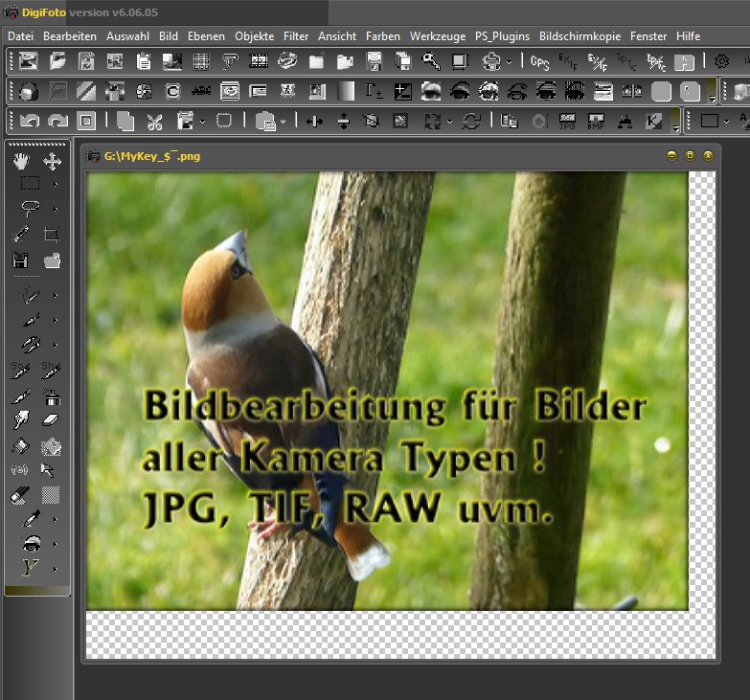Pick the Eraser tool
The width and height of the screenshot is (750, 700).
tap(52, 420)
